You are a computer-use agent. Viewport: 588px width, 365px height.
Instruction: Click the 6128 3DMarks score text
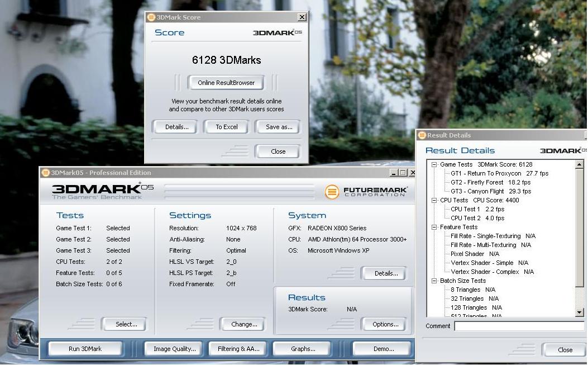pyautogui.click(x=227, y=60)
